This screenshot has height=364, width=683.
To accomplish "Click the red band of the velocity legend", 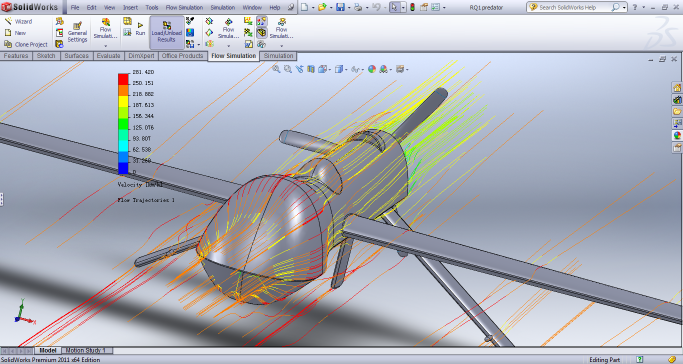I will click(123, 79).
